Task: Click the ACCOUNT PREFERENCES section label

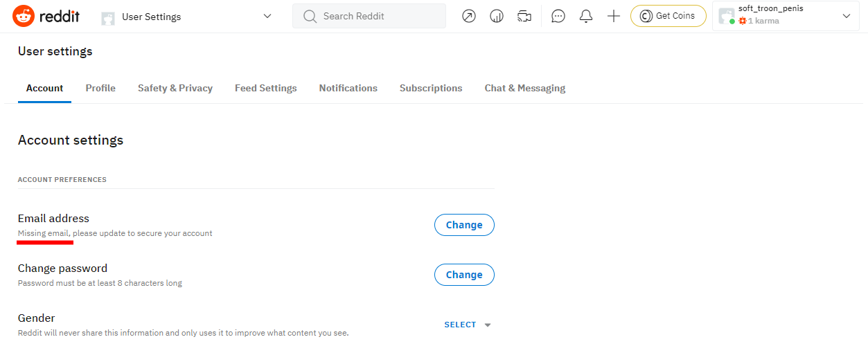Action: [62, 180]
